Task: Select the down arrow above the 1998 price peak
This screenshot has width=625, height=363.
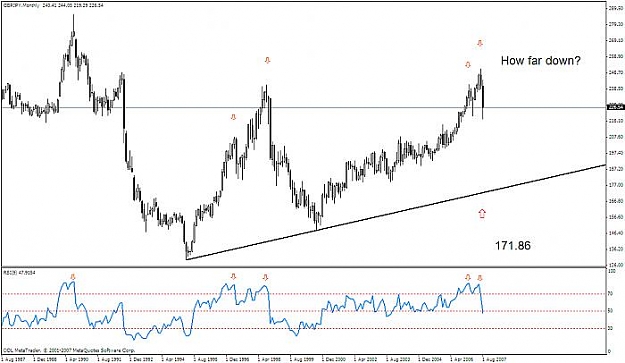Action: coord(267,60)
